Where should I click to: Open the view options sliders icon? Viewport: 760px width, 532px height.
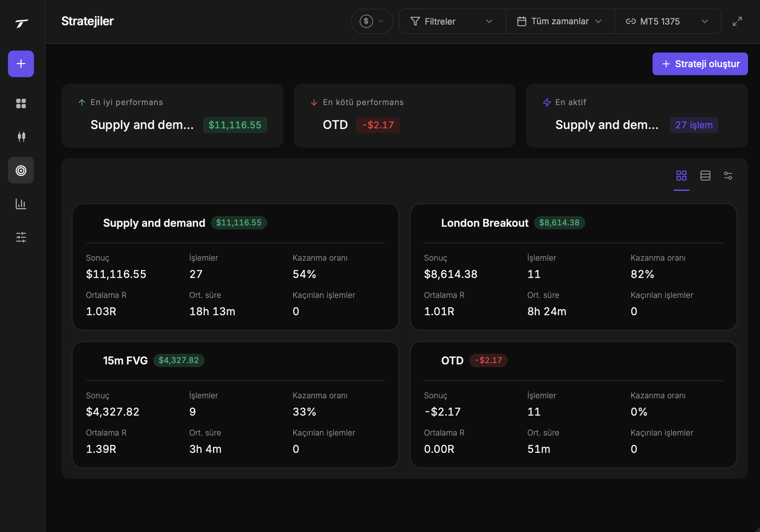click(x=728, y=176)
